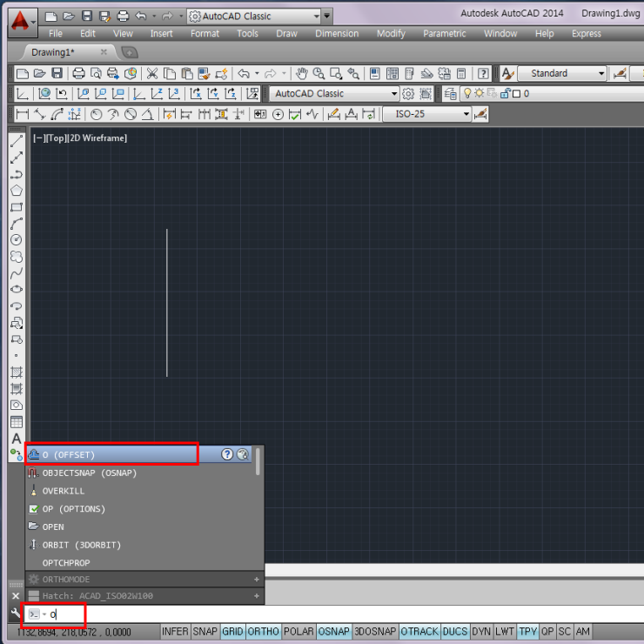This screenshot has height=644, width=644.
Task: Open the Layer Properties Manager icon
Action: tap(451, 94)
